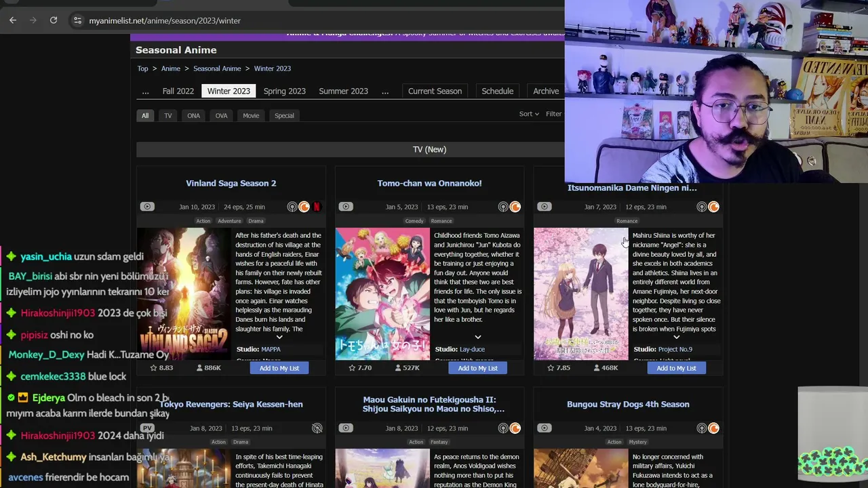This screenshot has width=868, height=488.
Task: Click the PV badge on Tokyo Revengers
Action: [x=147, y=428]
